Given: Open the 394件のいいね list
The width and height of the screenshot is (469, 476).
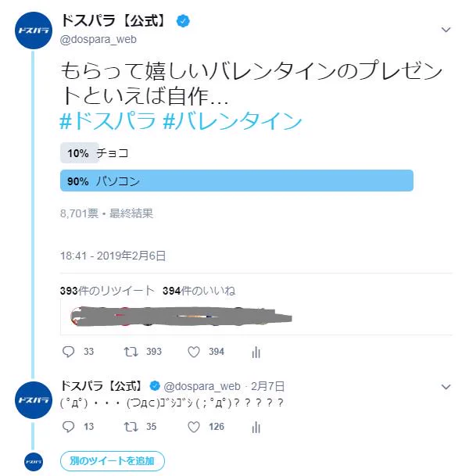Looking at the screenshot, I should (199, 291).
